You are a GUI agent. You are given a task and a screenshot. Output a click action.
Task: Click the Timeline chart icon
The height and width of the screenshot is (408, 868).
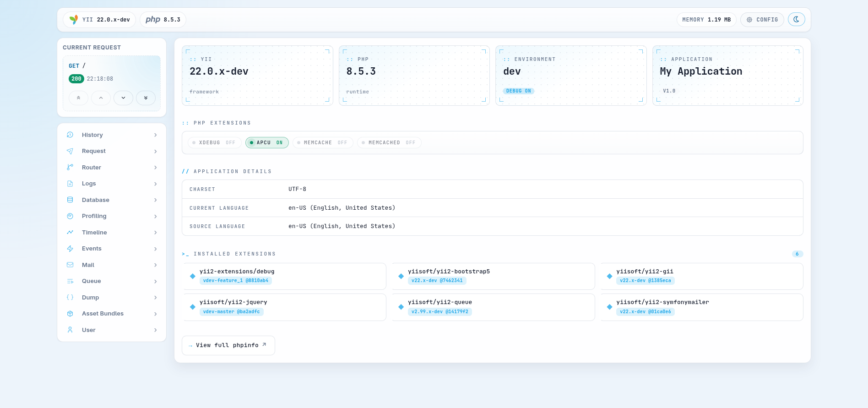(70, 232)
